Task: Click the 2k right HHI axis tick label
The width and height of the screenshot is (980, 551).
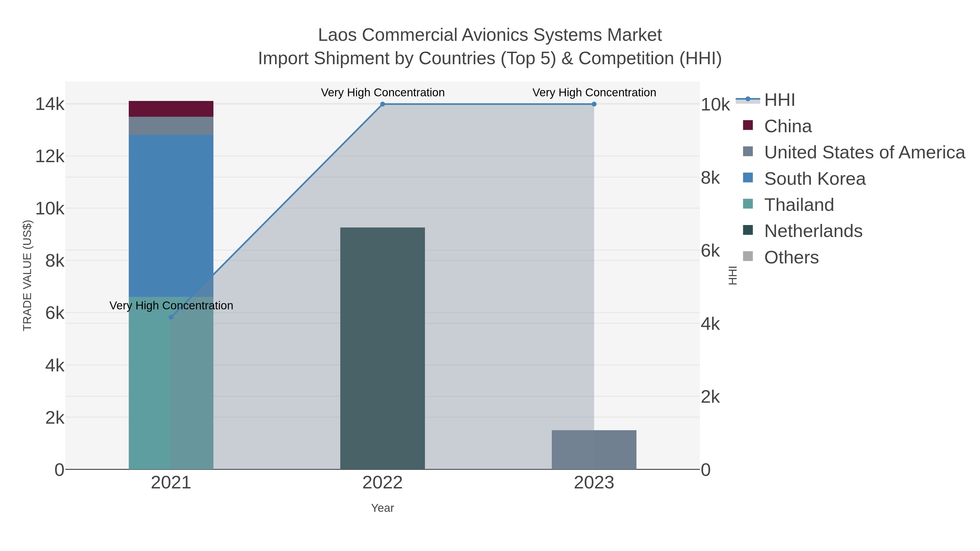Action: pyautogui.click(x=710, y=397)
